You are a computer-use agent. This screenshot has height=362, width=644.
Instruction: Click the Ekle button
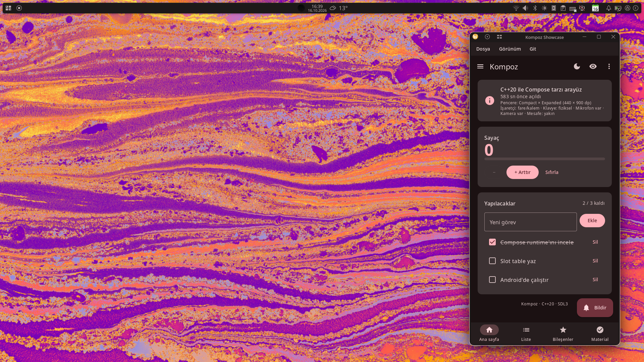tap(592, 221)
